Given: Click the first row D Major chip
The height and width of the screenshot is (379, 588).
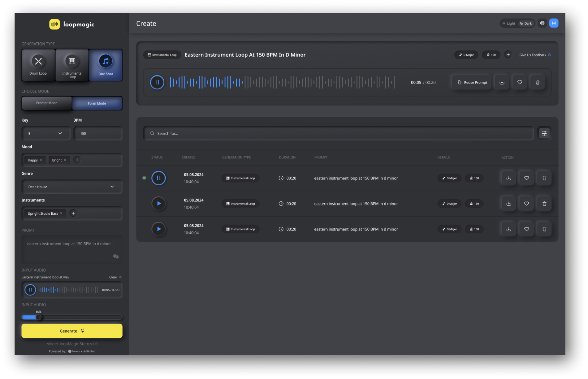Looking at the screenshot, I should 449,178.
